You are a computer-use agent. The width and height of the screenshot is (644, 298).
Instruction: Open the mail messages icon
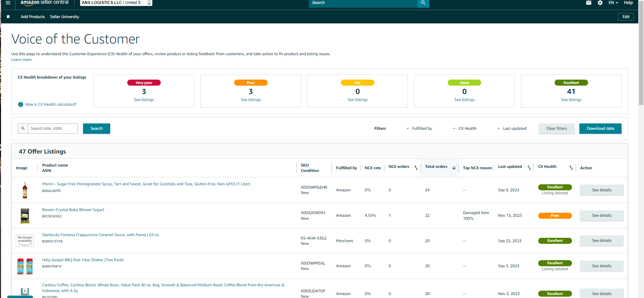pos(589,3)
